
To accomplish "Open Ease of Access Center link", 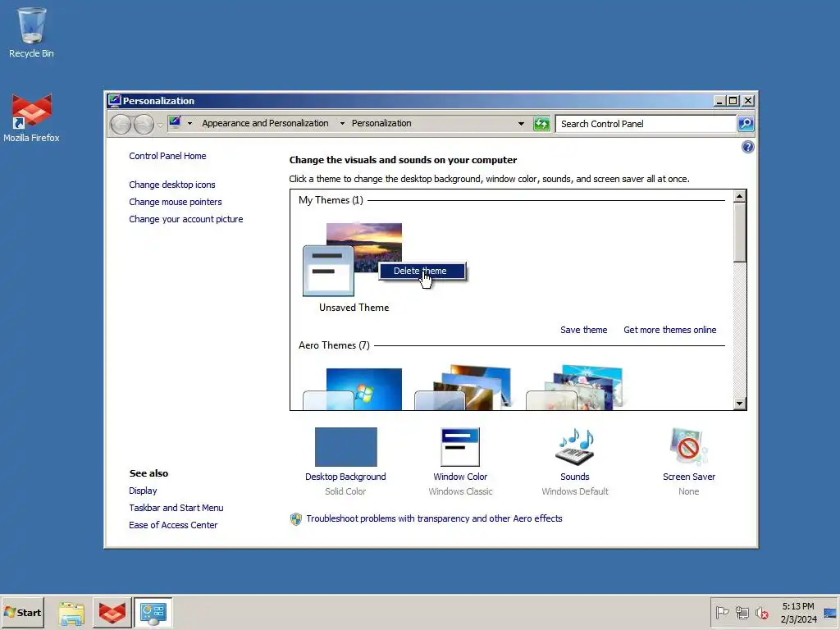I will click(173, 525).
